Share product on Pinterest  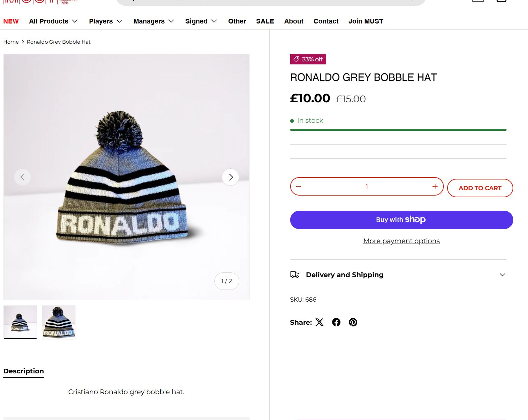(353, 322)
